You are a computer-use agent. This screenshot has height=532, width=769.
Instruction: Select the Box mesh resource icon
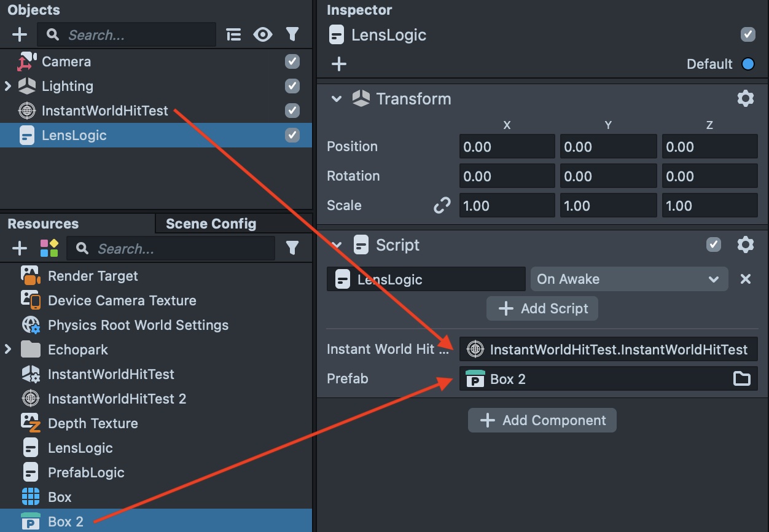pyautogui.click(x=30, y=497)
